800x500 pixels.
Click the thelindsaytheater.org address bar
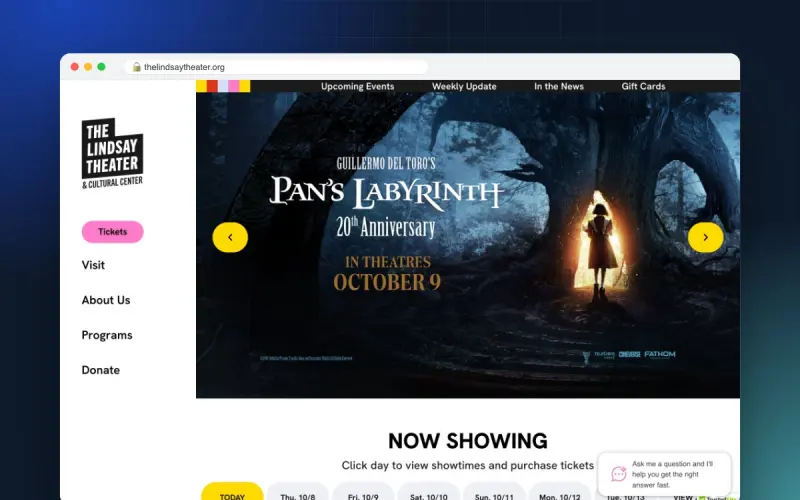276,67
